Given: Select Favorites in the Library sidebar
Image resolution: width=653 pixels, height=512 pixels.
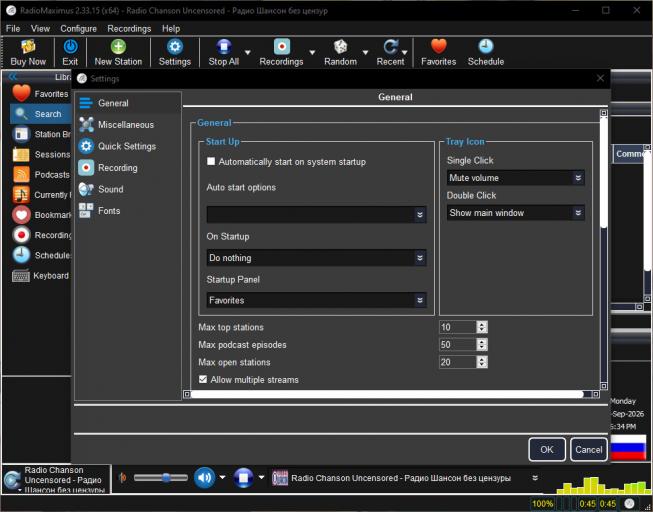Looking at the screenshot, I should [40, 94].
